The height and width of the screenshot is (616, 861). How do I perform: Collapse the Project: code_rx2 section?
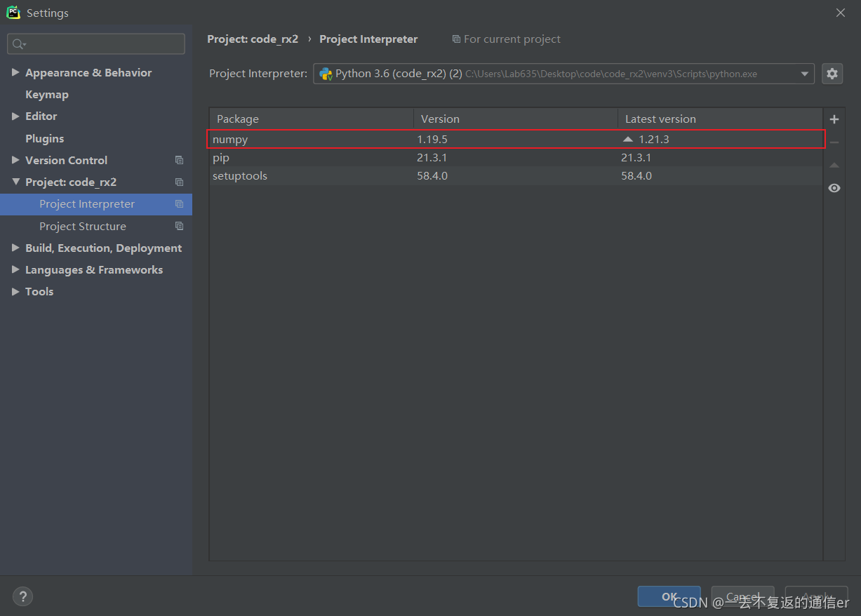click(x=15, y=182)
